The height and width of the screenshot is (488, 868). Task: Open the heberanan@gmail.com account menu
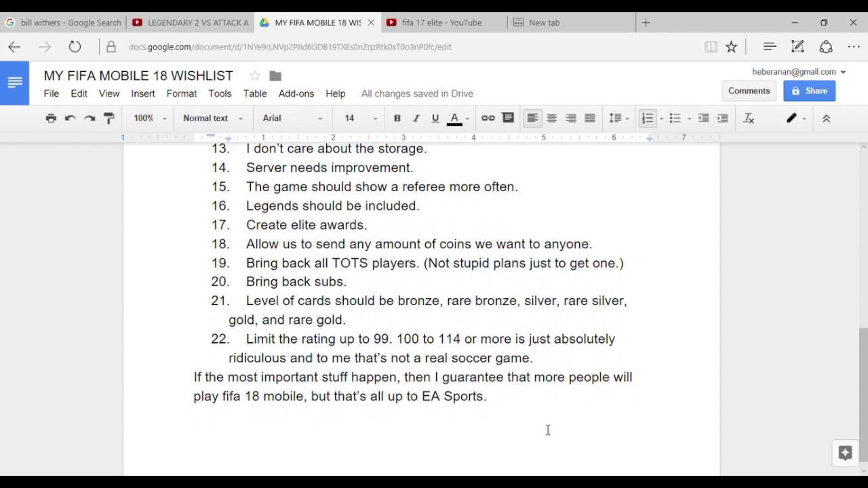point(799,72)
